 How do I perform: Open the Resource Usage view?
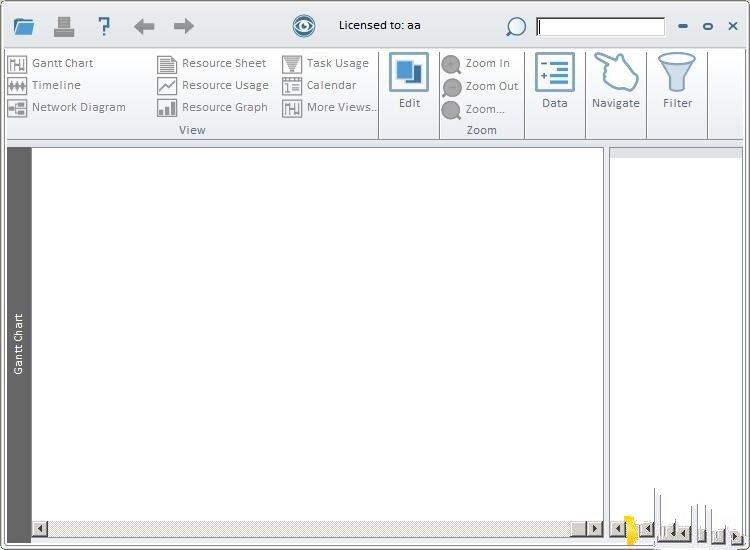[213, 85]
